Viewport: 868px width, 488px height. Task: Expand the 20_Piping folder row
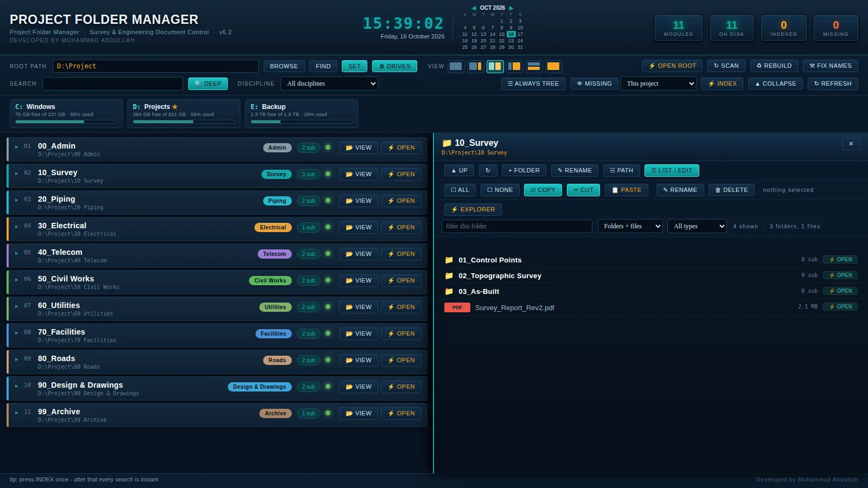pyautogui.click(x=17, y=200)
